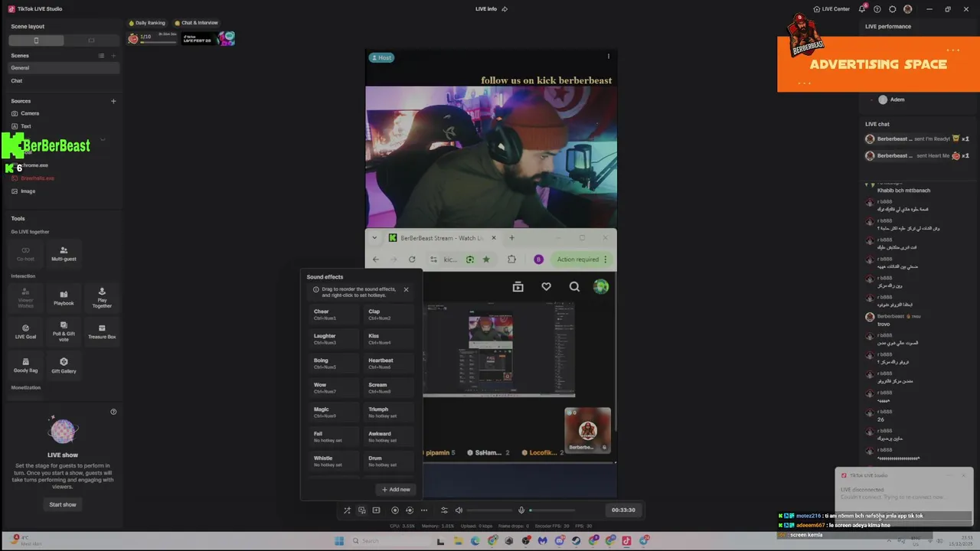Add a new source with the plus icon

tap(113, 101)
